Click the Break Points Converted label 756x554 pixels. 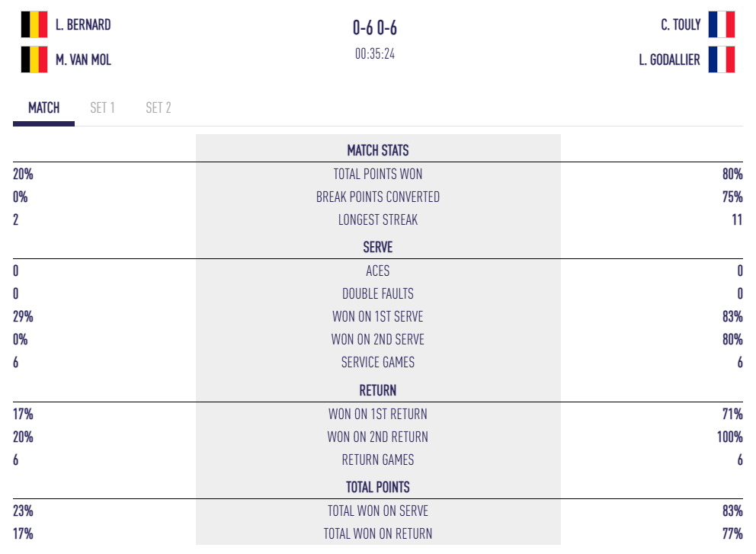coord(378,197)
